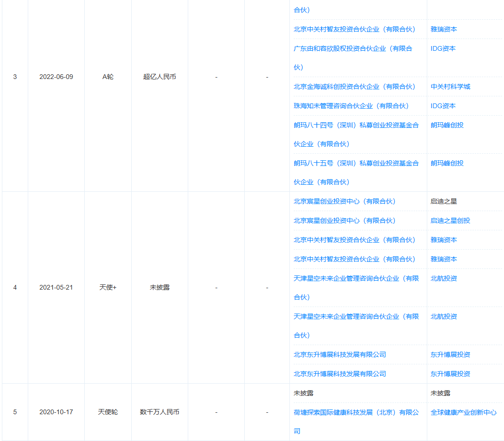Open the 全球健康产业创新中心 link
The width and height of the screenshot is (504, 441).
pyautogui.click(x=464, y=412)
